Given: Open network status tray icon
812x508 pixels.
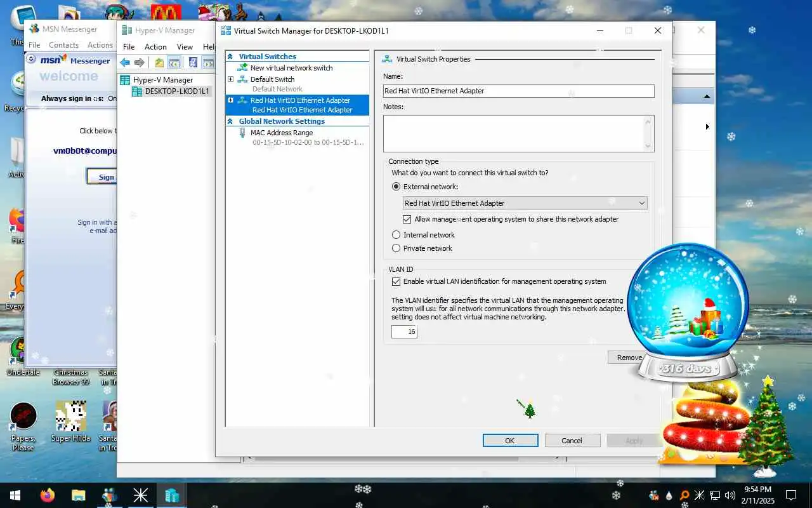Looking at the screenshot, I should [714, 495].
